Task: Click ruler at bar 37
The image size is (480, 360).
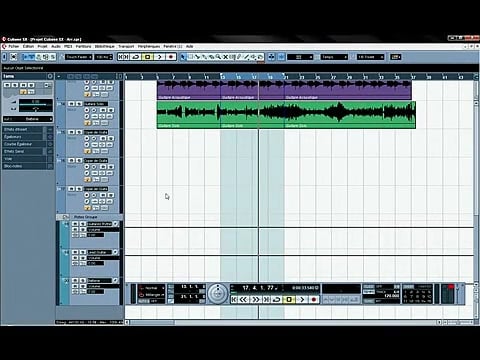Action: coord(413,77)
